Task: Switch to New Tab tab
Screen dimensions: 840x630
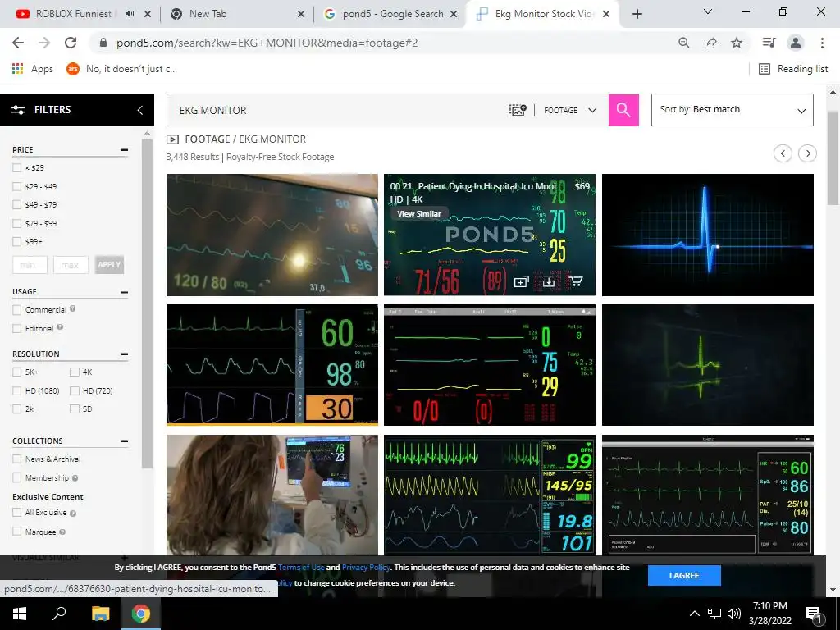Action: pyautogui.click(x=234, y=14)
